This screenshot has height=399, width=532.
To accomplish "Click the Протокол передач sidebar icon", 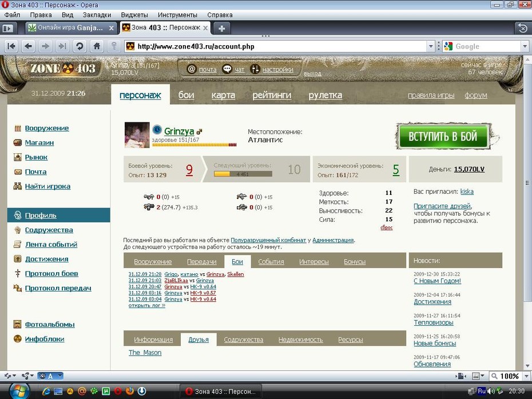I will coord(18,288).
